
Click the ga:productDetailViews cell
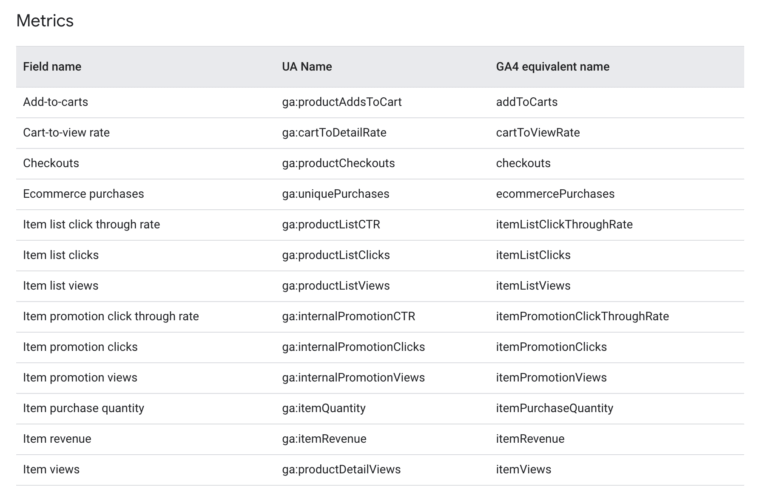pyautogui.click(x=341, y=469)
